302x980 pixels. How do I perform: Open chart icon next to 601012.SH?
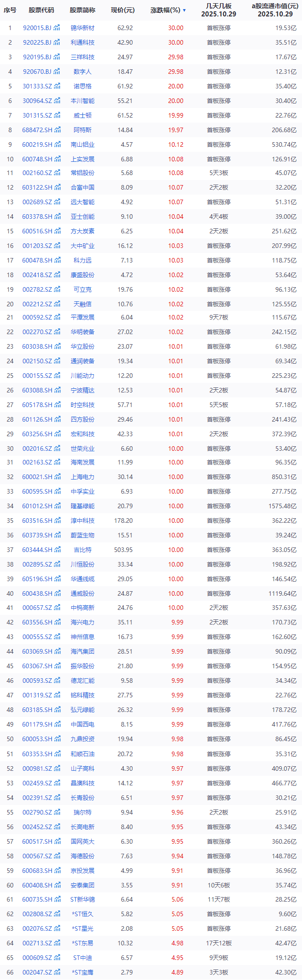pyautogui.click(x=57, y=506)
